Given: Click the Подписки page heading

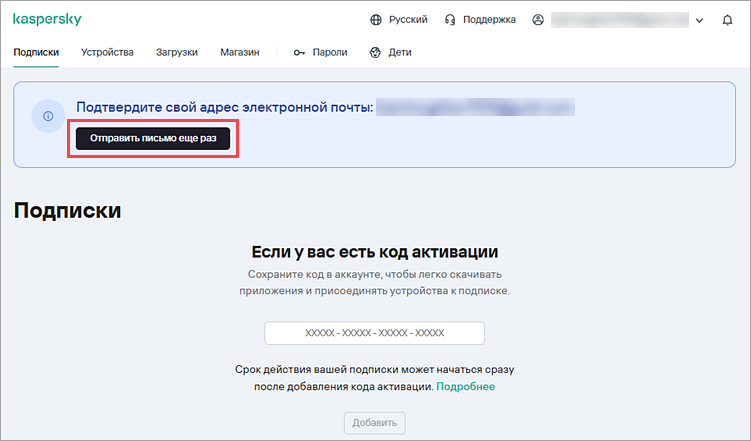Looking at the screenshot, I should [68, 211].
